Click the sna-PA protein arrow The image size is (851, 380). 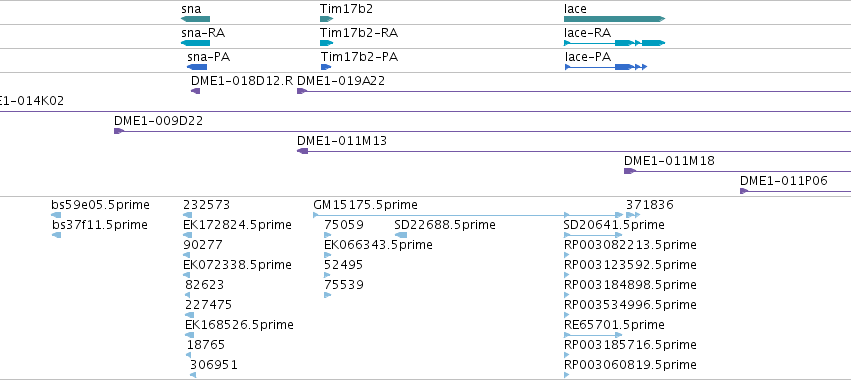(197, 67)
